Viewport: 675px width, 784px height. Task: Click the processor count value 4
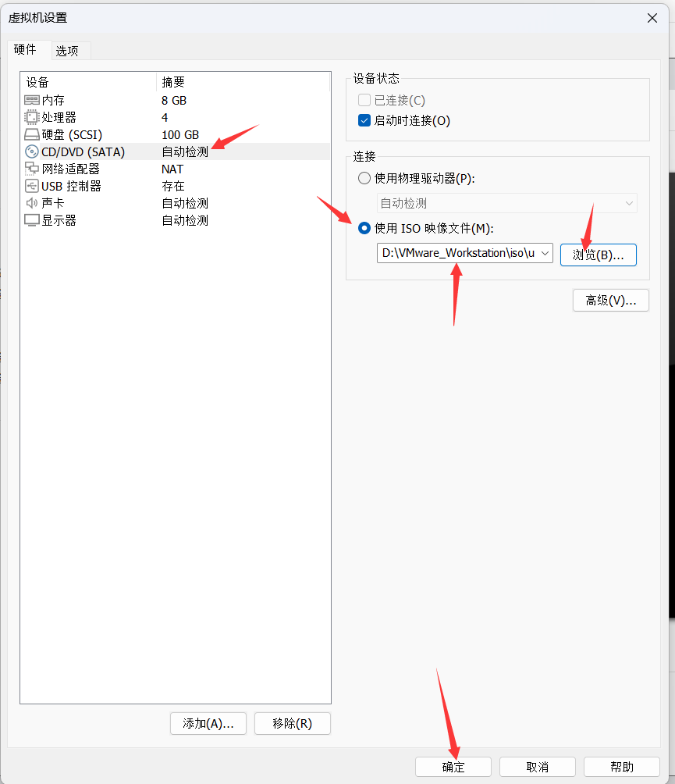click(x=165, y=117)
